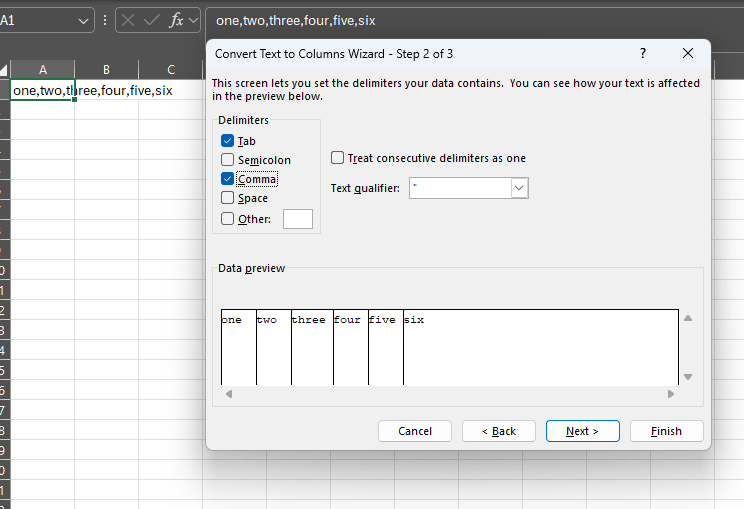The image size is (744, 509).
Task: Proceed with the Next > button
Action: pos(583,431)
